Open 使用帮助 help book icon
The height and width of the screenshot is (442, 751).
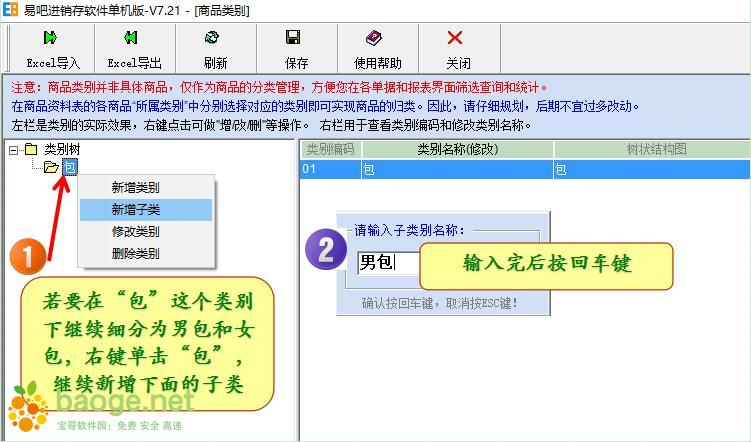click(373, 38)
